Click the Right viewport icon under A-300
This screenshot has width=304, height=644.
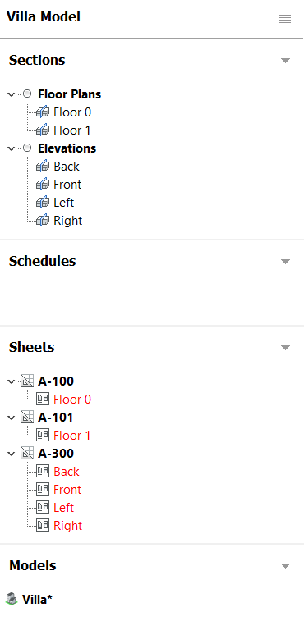[x=43, y=525]
